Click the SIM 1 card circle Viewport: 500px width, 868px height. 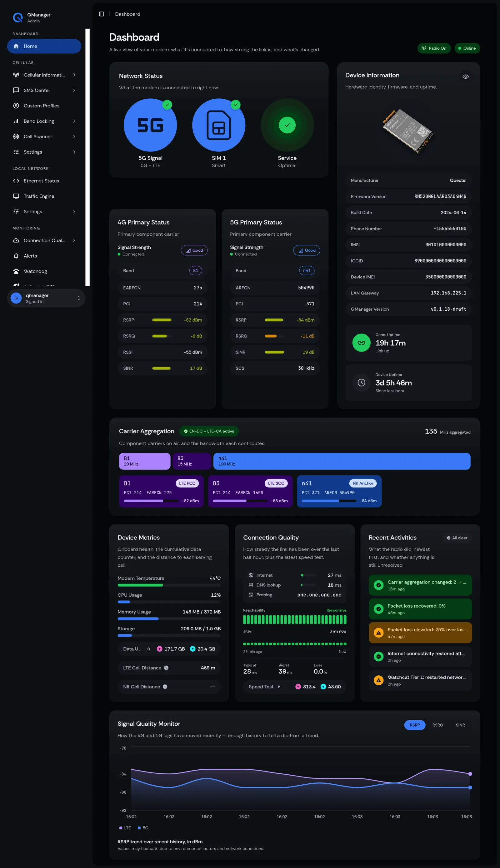tap(219, 125)
